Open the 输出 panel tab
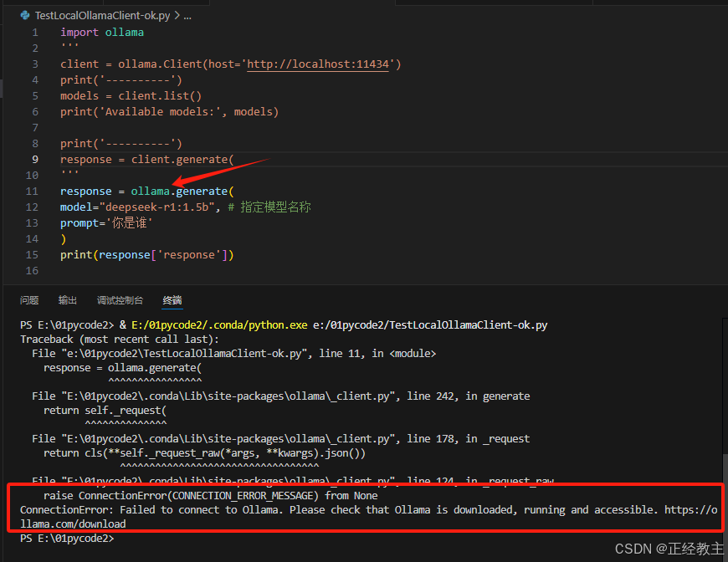The height and width of the screenshot is (562, 728). 67,300
